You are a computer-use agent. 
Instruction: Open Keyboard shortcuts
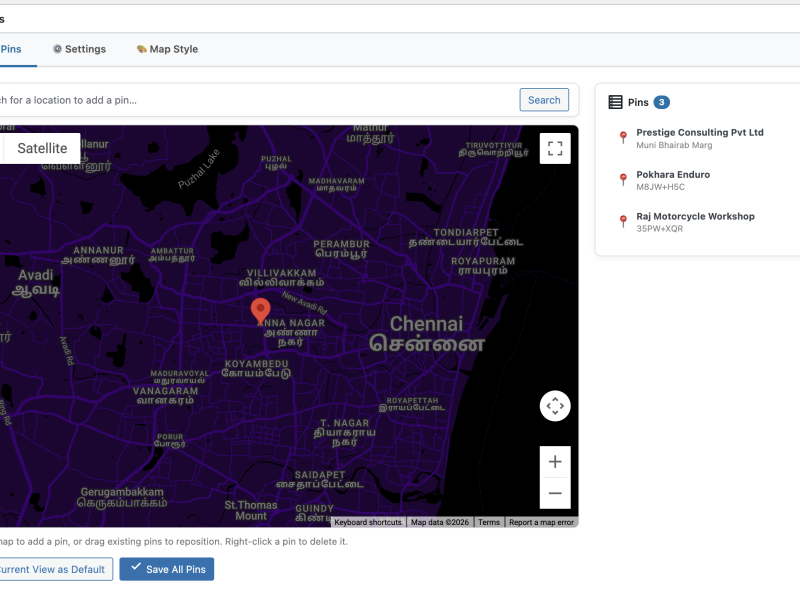coord(366,522)
